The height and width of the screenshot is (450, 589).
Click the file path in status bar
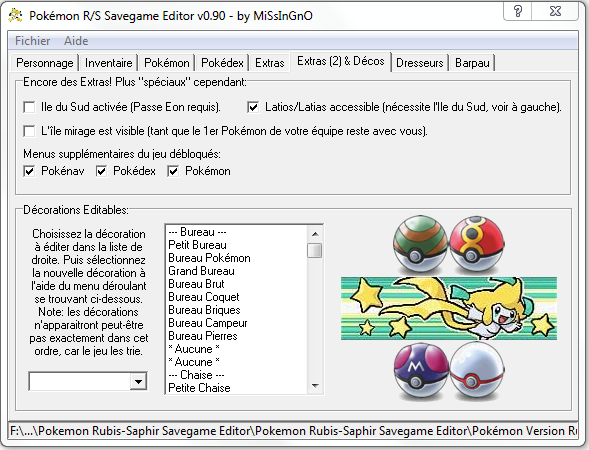293,431
